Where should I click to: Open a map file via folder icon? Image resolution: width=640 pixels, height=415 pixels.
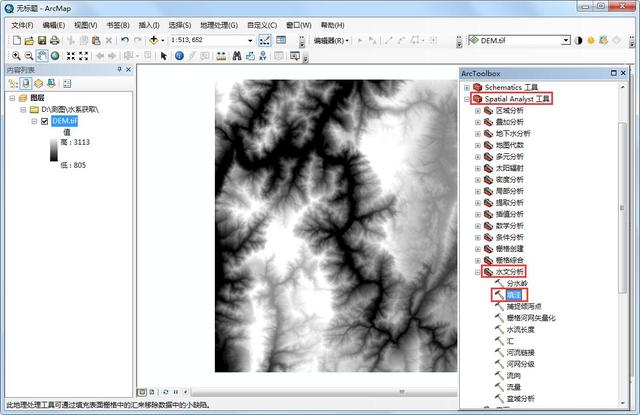(29, 40)
